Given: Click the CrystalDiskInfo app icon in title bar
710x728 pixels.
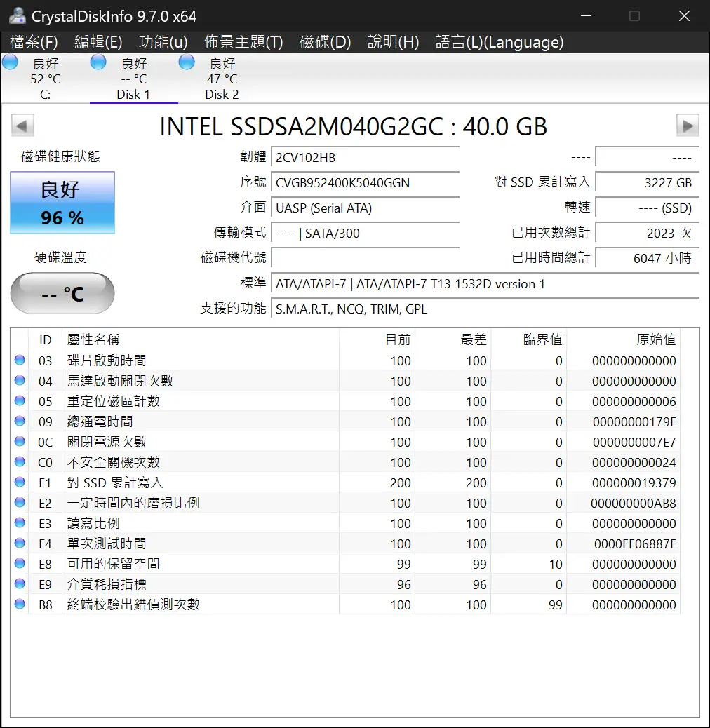Looking at the screenshot, I should click(x=17, y=16).
